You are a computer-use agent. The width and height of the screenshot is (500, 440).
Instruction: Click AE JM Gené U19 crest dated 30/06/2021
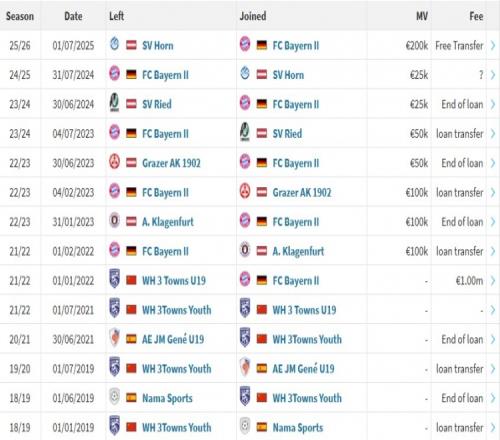pyautogui.click(x=114, y=338)
